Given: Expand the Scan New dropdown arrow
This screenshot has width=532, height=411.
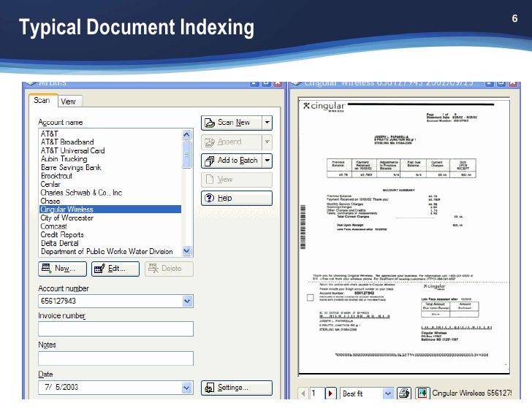Looking at the screenshot, I should tap(267, 123).
